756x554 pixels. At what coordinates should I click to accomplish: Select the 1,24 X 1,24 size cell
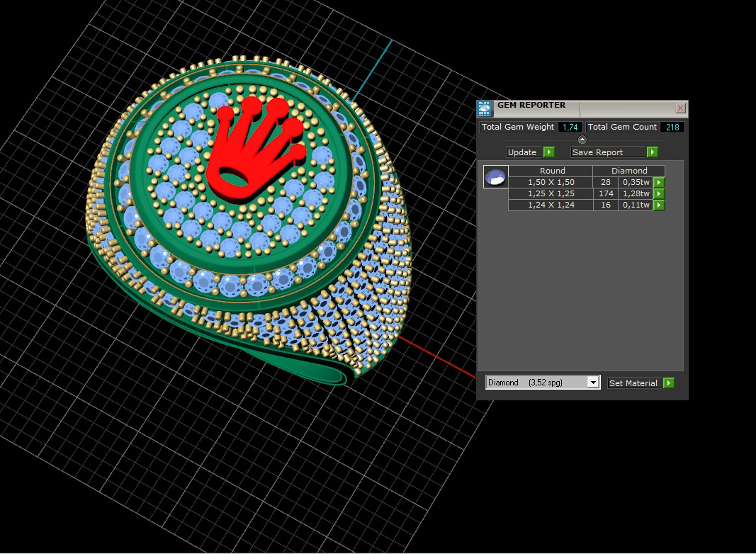[x=551, y=205]
